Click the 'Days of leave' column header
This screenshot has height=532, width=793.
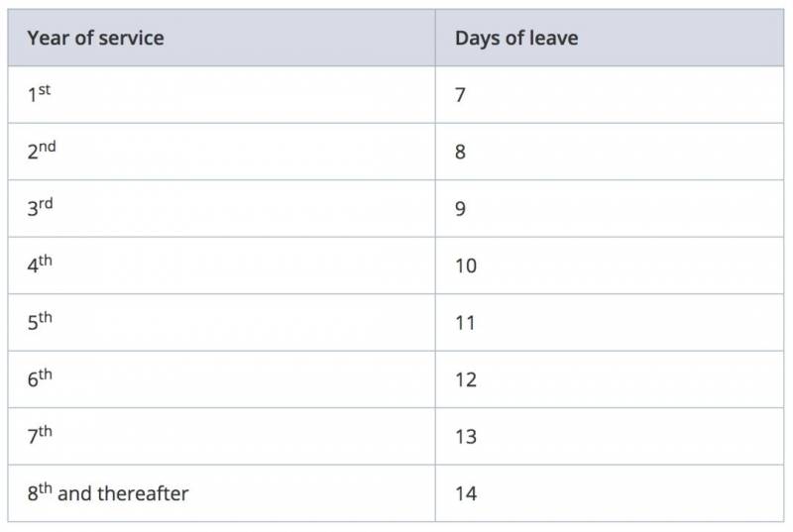(x=516, y=39)
